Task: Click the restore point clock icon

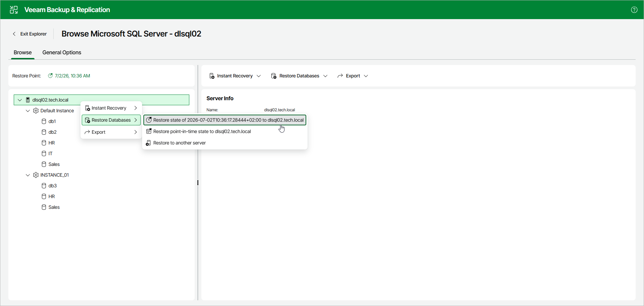Action: [50, 76]
